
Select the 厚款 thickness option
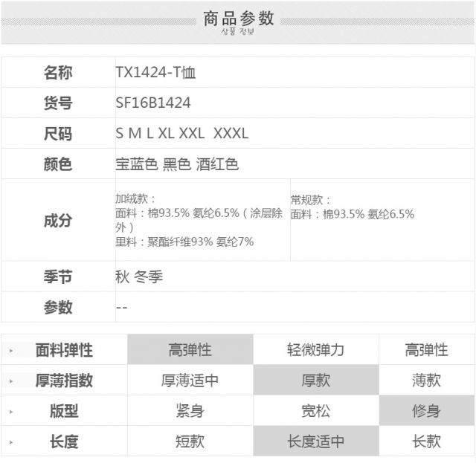tap(315, 381)
